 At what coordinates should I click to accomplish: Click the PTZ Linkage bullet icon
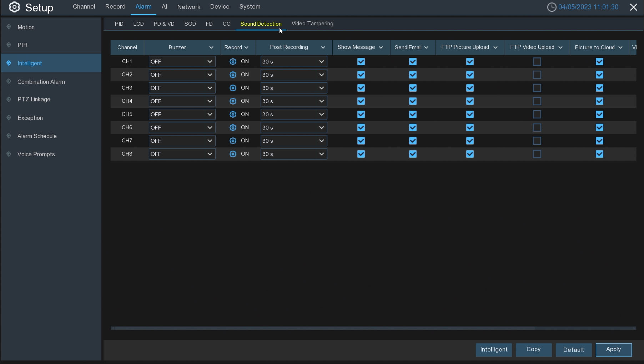click(x=9, y=99)
